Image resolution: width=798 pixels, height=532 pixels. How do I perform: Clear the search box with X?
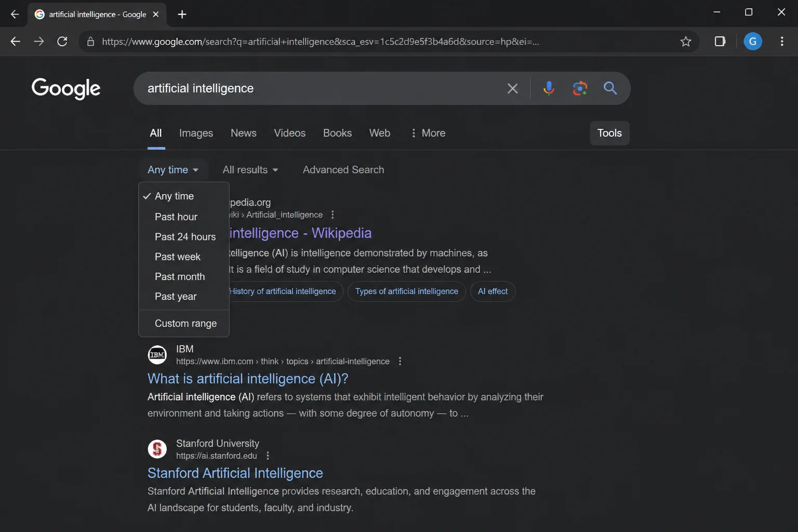(512, 89)
